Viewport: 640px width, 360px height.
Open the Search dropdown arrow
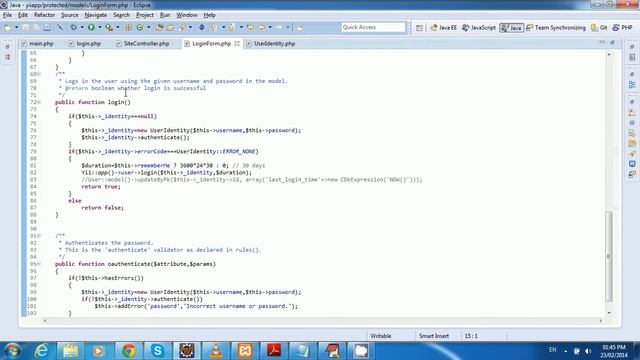click(x=190, y=27)
